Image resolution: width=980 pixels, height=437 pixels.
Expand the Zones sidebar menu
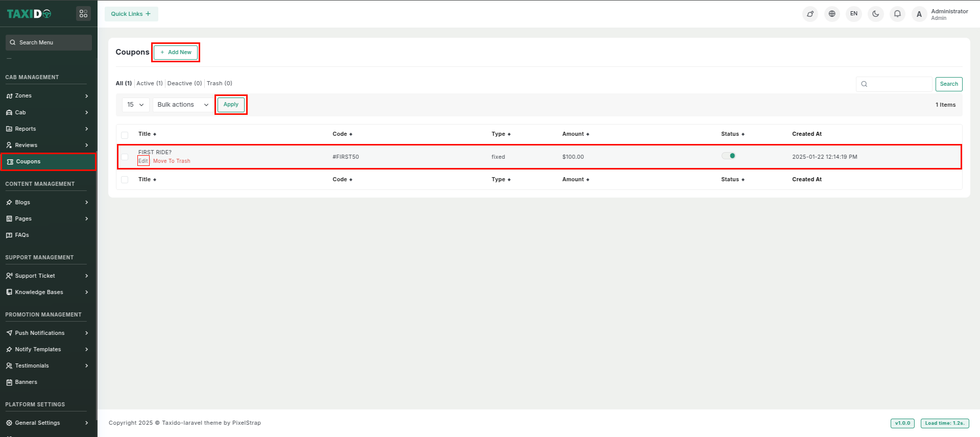coord(47,96)
